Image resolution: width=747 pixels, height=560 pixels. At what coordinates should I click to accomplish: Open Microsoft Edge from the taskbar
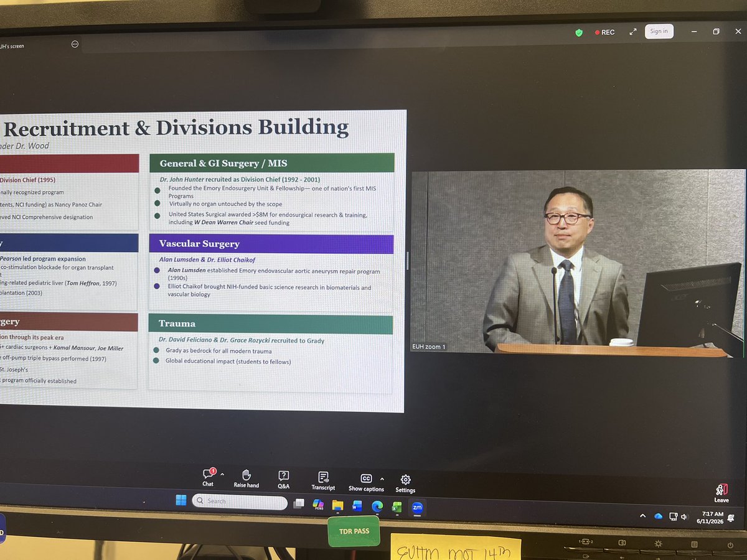377,506
